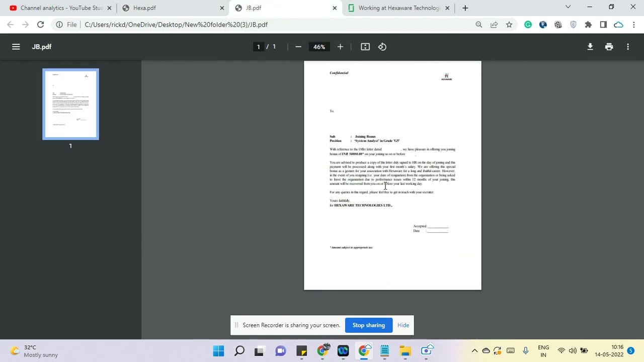The image size is (644, 362).
Task: Switch to the Working at Hexaware Technologies tab
Action: pyautogui.click(x=397, y=8)
